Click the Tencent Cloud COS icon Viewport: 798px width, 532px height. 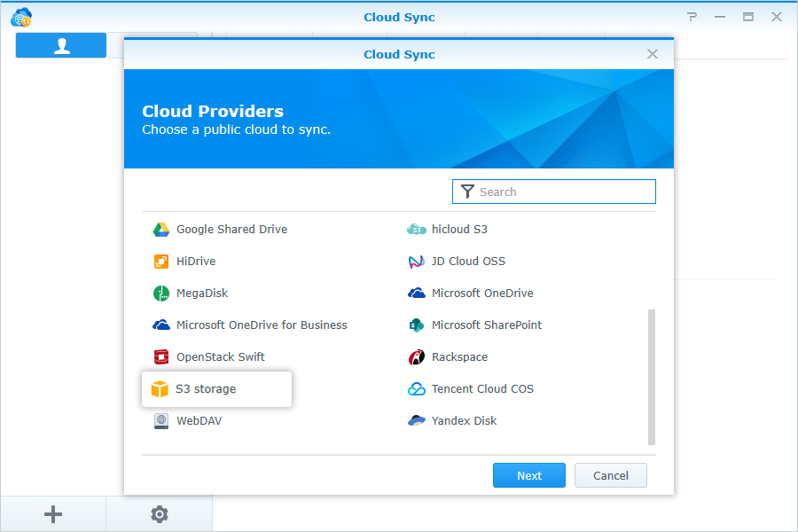(x=417, y=389)
